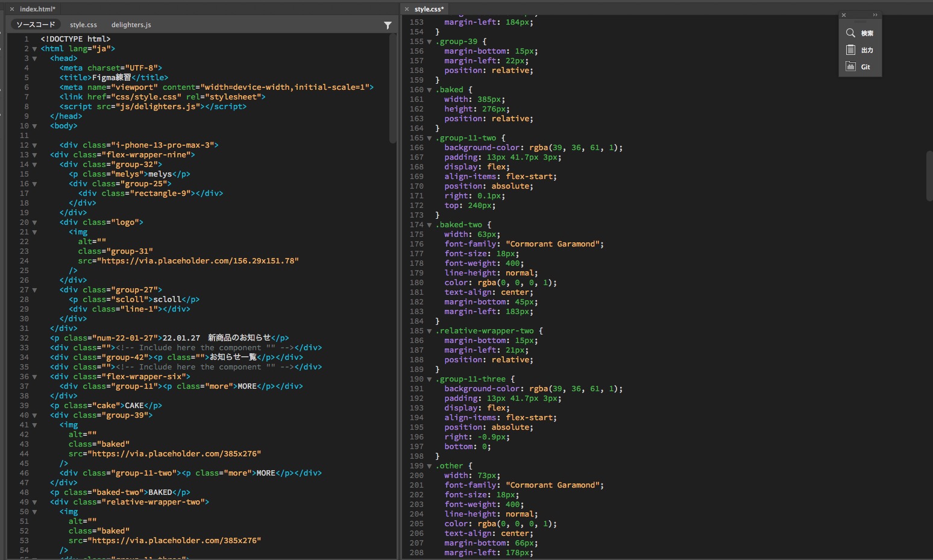
Task: Fold the img tag on line 41
Action: [x=34, y=425]
